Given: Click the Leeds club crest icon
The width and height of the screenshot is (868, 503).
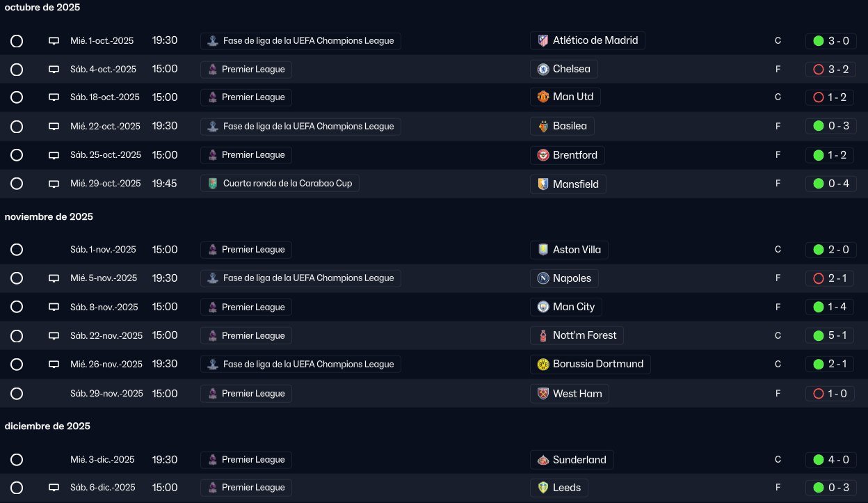Looking at the screenshot, I should 543,488.
